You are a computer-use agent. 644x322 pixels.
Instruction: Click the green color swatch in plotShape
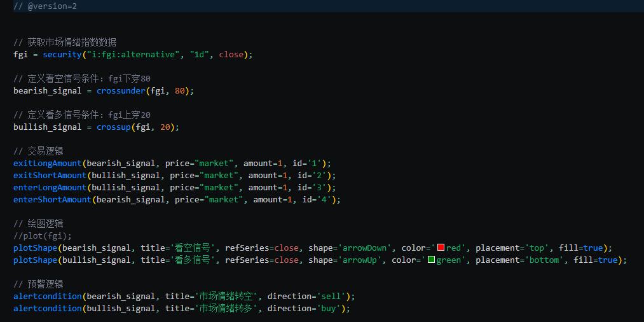pos(431,260)
